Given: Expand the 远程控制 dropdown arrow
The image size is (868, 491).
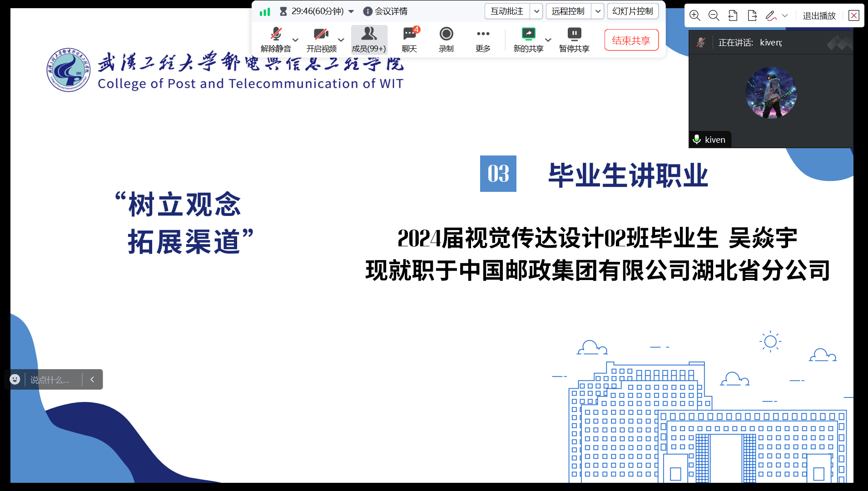Looking at the screenshot, I should [x=598, y=11].
